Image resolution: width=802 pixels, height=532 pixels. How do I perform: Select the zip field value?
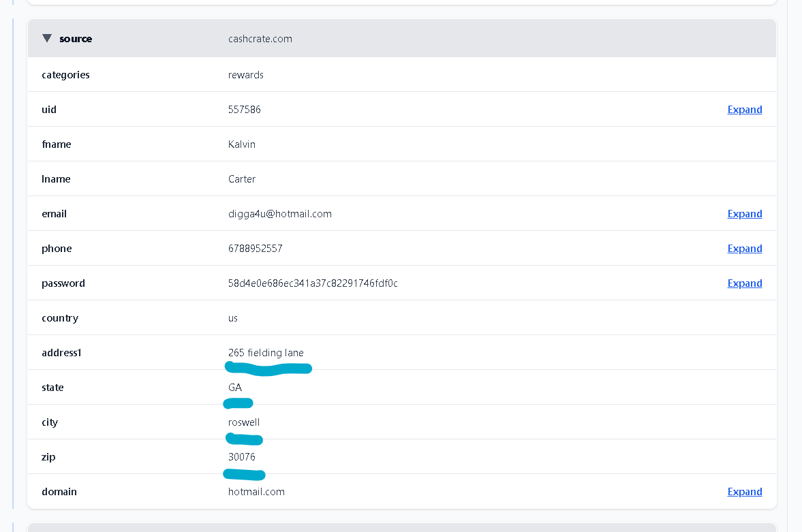(x=242, y=457)
